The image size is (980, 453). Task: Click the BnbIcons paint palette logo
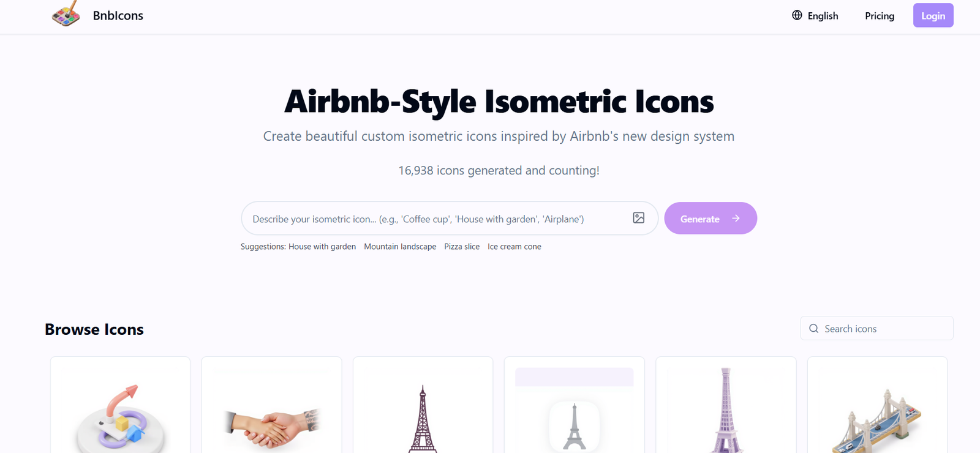point(66,14)
